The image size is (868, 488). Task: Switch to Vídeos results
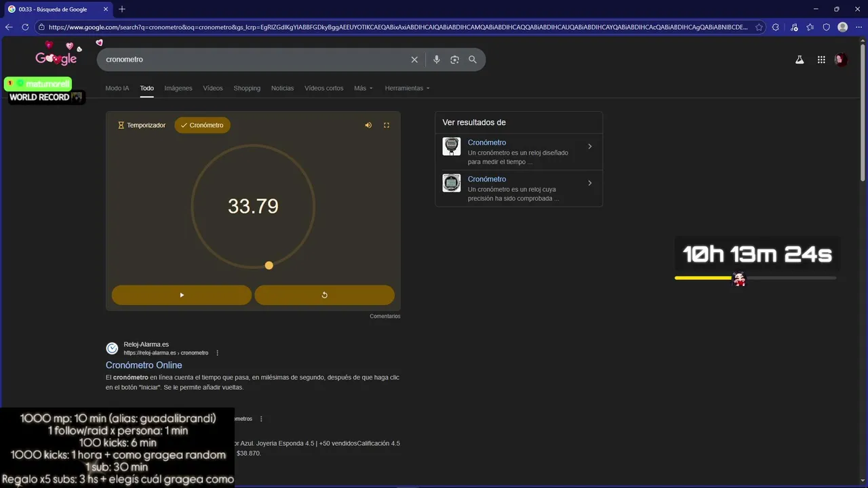tap(213, 88)
